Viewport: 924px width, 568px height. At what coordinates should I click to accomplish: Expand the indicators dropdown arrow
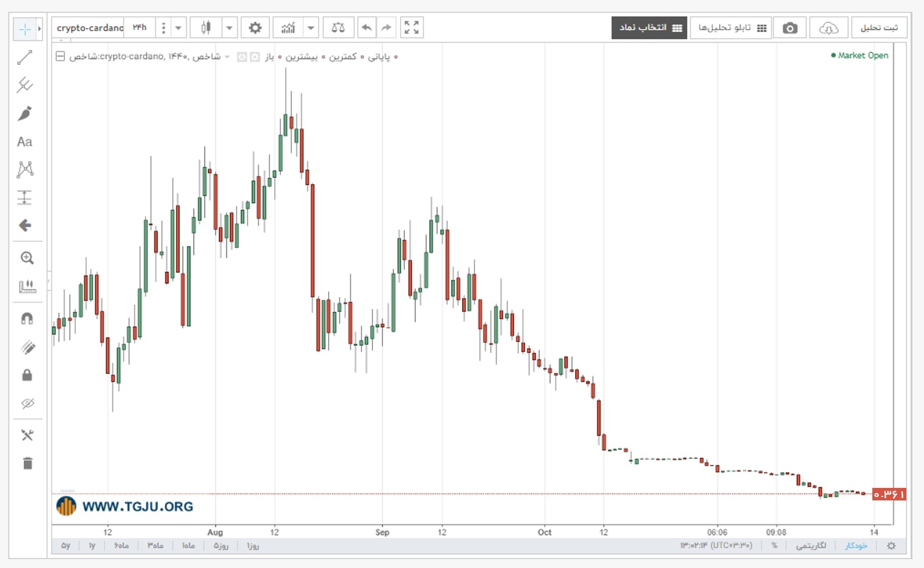pyautogui.click(x=310, y=28)
